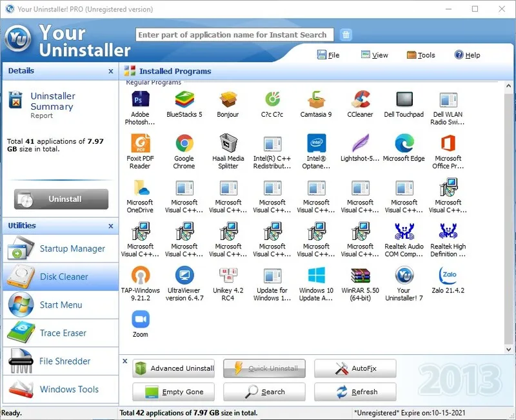
Task: Select the UltraViewer program icon
Action: pyautogui.click(x=184, y=275)
